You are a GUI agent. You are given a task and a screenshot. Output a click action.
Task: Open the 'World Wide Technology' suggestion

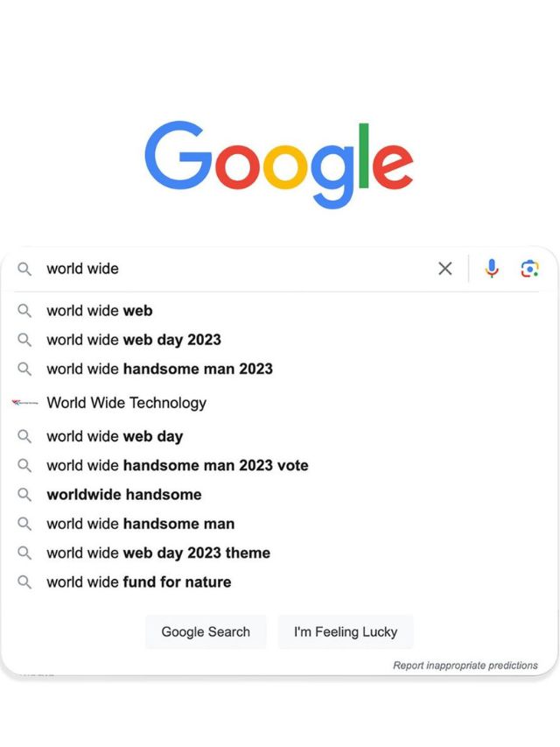126,404
